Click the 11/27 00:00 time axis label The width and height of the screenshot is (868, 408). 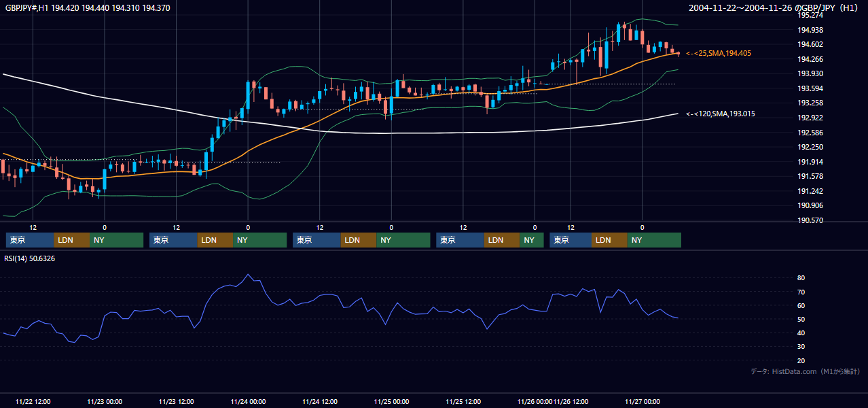coord(643,401)
